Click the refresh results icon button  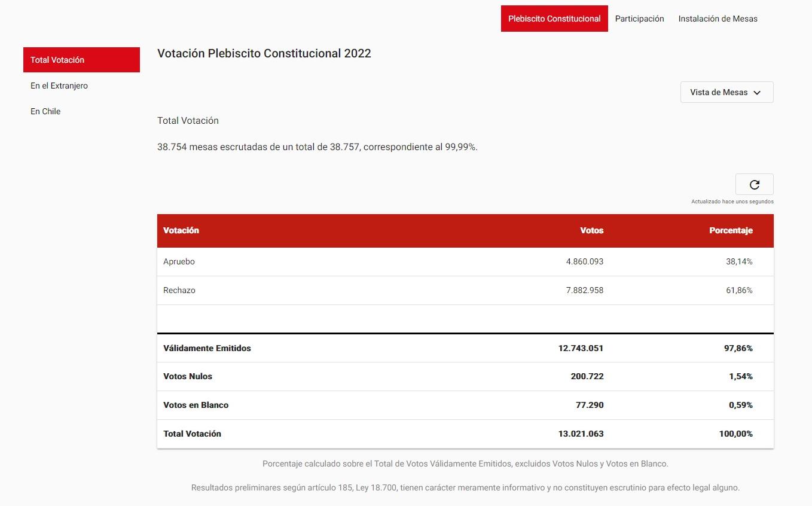[x=754, y=184]
